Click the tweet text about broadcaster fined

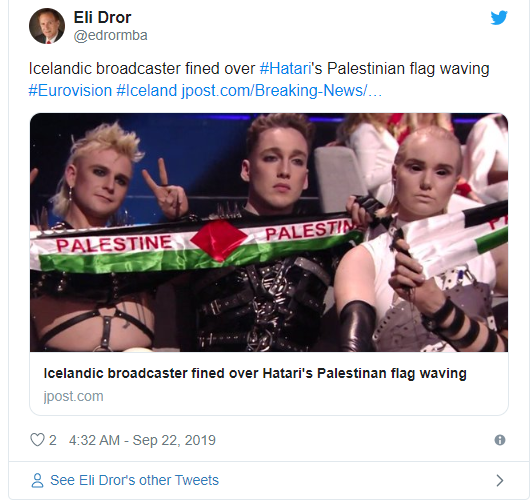pyautogui.click(x=259, y=69)
